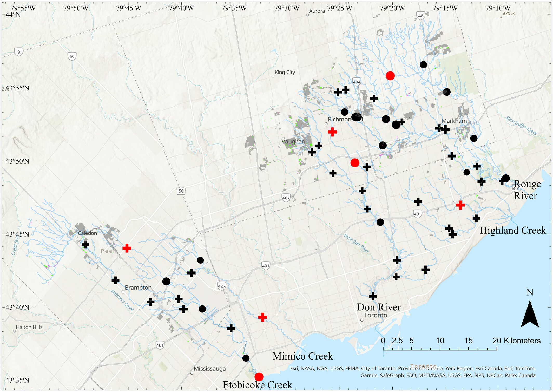
Task: Click the Mississauga city dot
Action: coord(192,373)
